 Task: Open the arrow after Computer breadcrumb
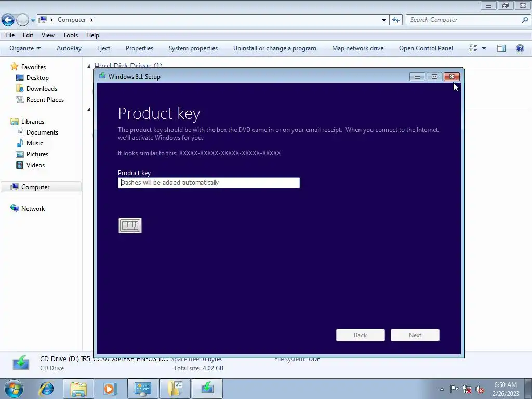91,20
